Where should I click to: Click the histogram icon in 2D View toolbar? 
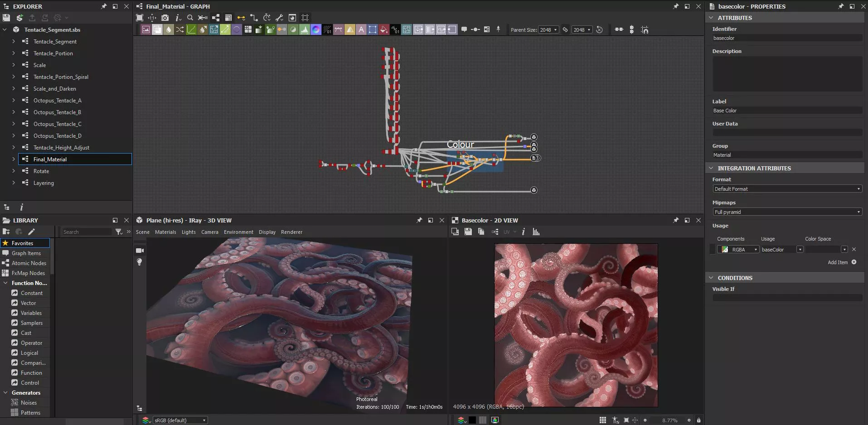point(536,232)
